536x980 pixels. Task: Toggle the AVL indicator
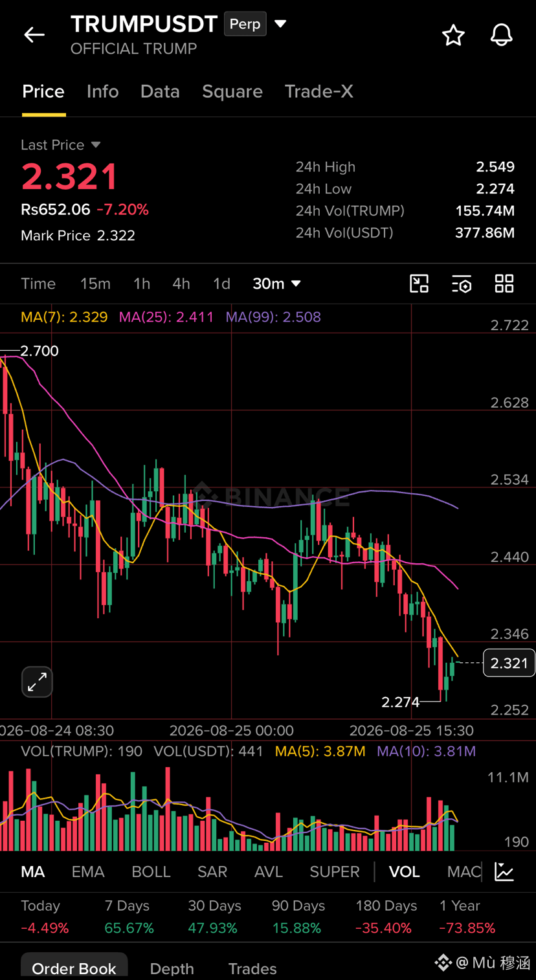269,872
